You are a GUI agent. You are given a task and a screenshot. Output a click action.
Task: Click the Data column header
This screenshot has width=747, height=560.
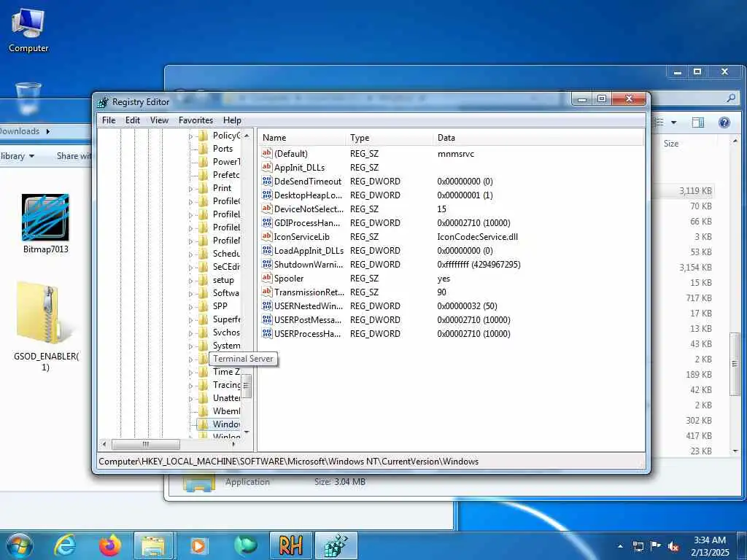point(538,138)
